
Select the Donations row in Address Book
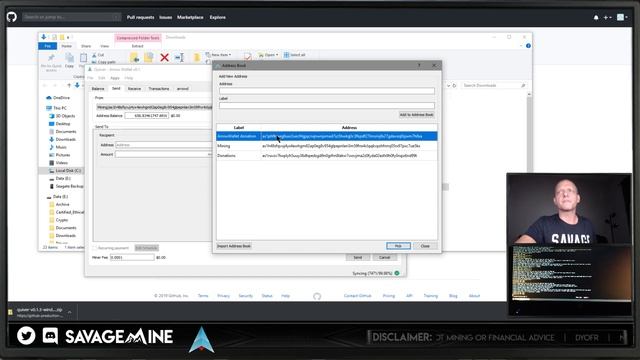[x=327, y=156]
